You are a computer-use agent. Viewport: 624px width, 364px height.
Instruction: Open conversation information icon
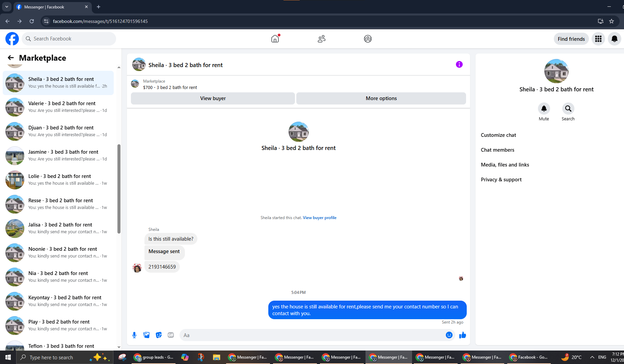[x=459, y=64]
